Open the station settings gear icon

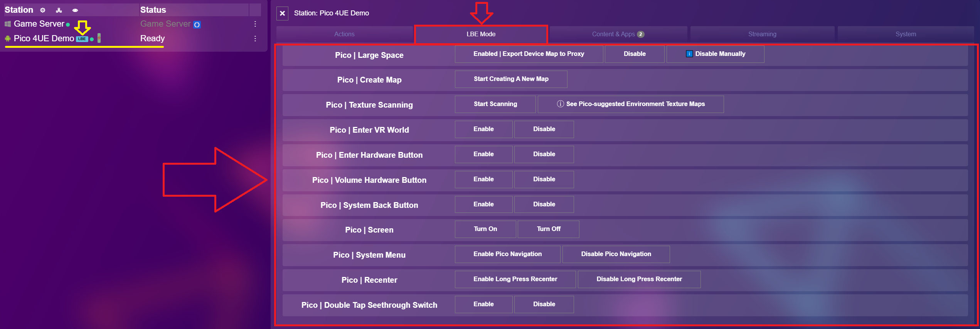[x=43, y=10]
